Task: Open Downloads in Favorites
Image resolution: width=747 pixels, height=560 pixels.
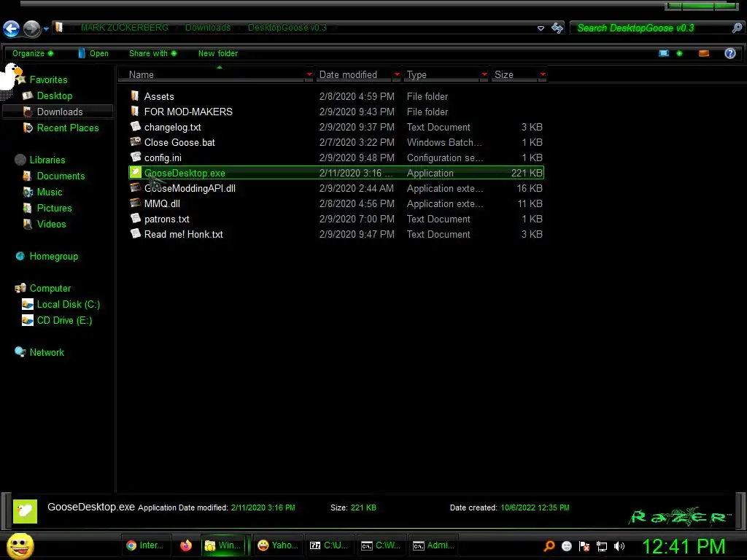Action: coord(60,112)
